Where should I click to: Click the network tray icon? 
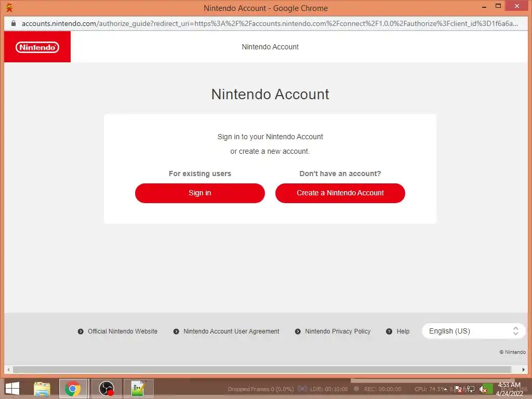click(471, 389)
